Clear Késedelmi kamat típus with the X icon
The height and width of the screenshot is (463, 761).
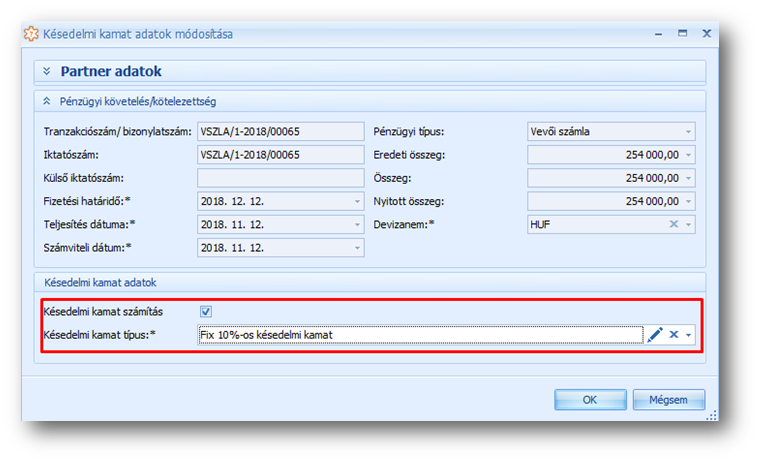point(674,335)
